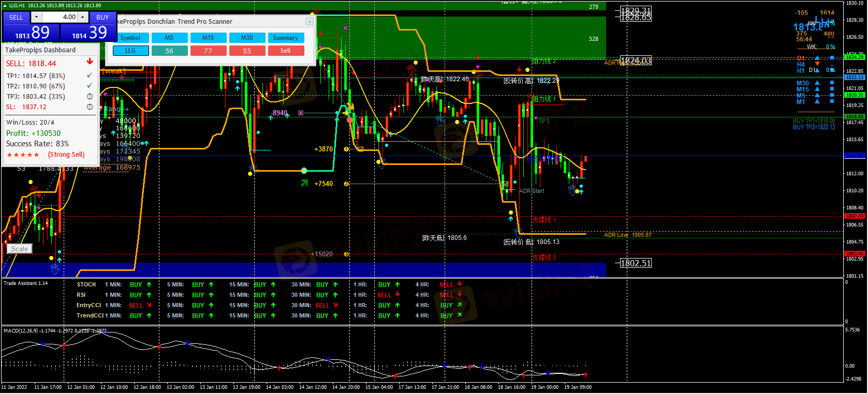The image size is (868, 394).
Task: Select the M15 column in the scanner
Action: tap(208, 38)
